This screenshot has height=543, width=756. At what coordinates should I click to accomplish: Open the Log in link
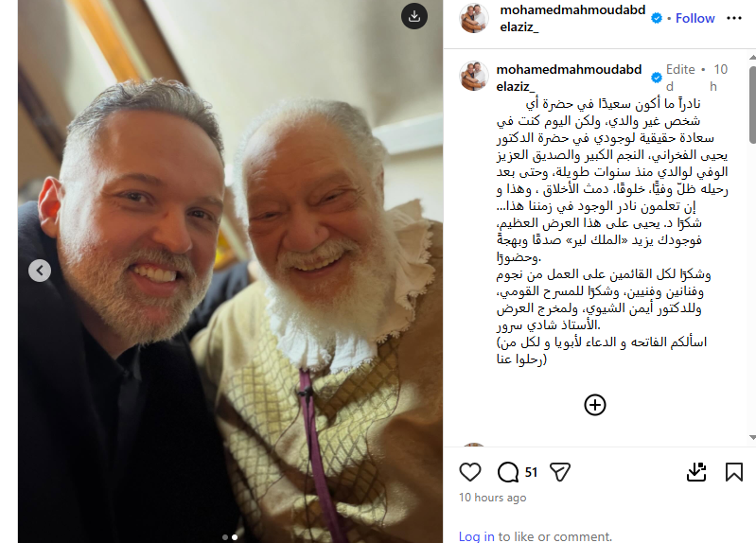coord(476,536)
